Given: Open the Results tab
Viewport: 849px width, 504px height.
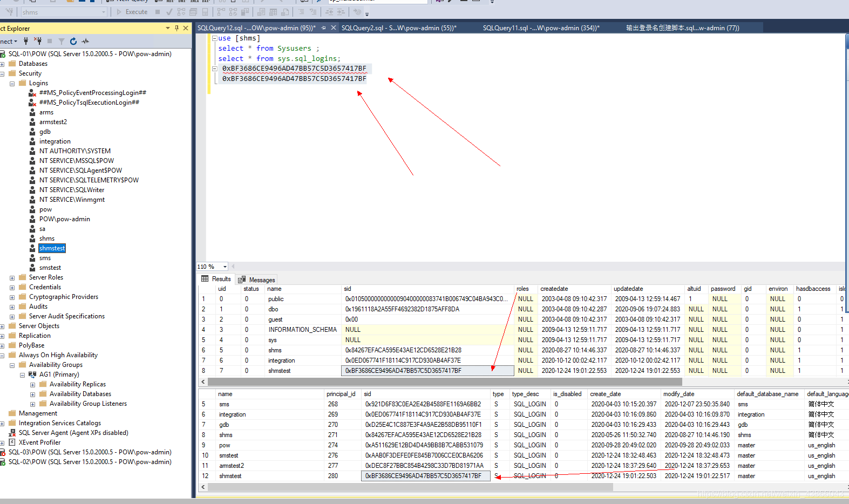Looking at the screenshot, I should tap(216, 279).
